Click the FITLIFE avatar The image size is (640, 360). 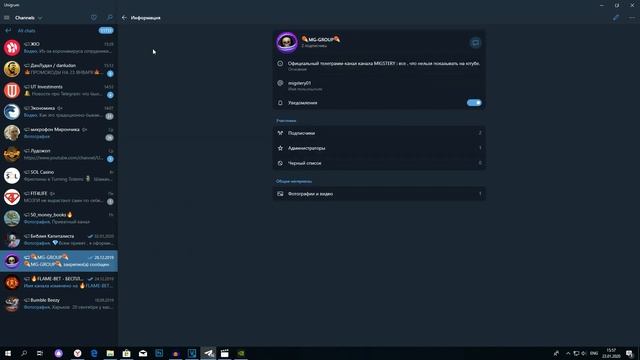point(11,197)
